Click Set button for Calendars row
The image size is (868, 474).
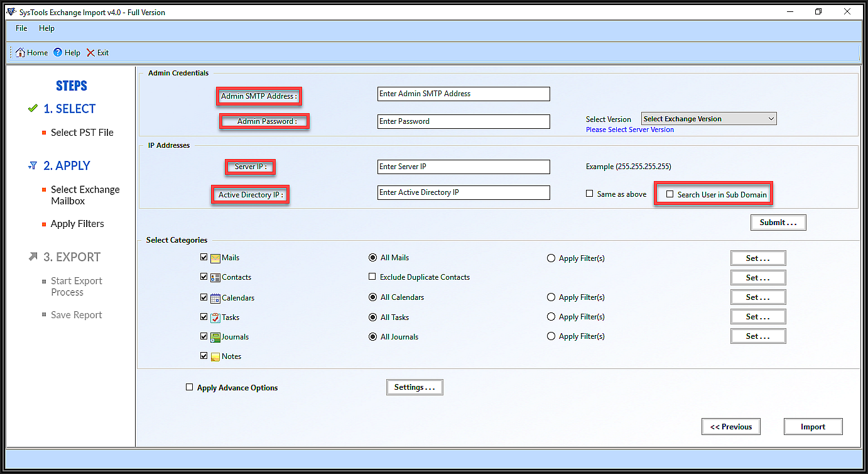coord(758,297)
